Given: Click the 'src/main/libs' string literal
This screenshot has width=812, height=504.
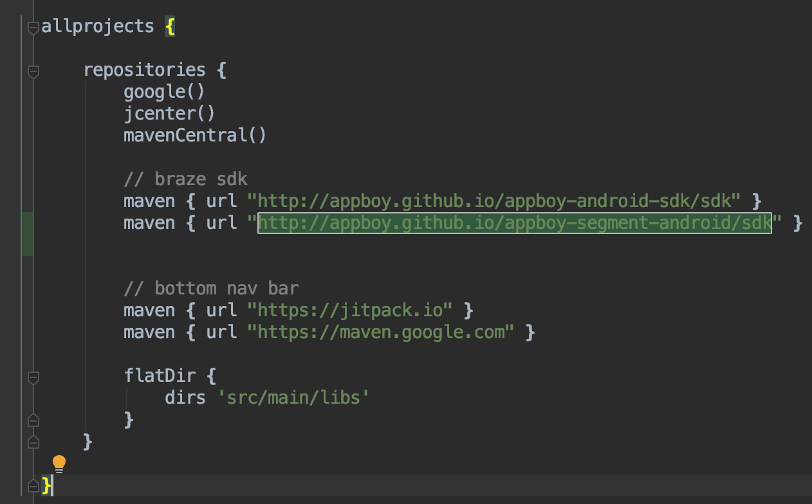Looking at the screenshot, I should pos(294,397).
